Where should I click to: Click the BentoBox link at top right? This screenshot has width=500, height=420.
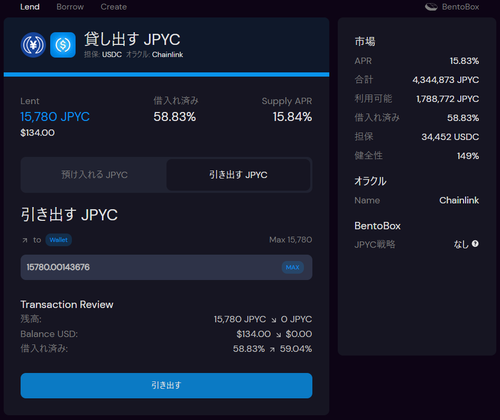pos(460,7)
